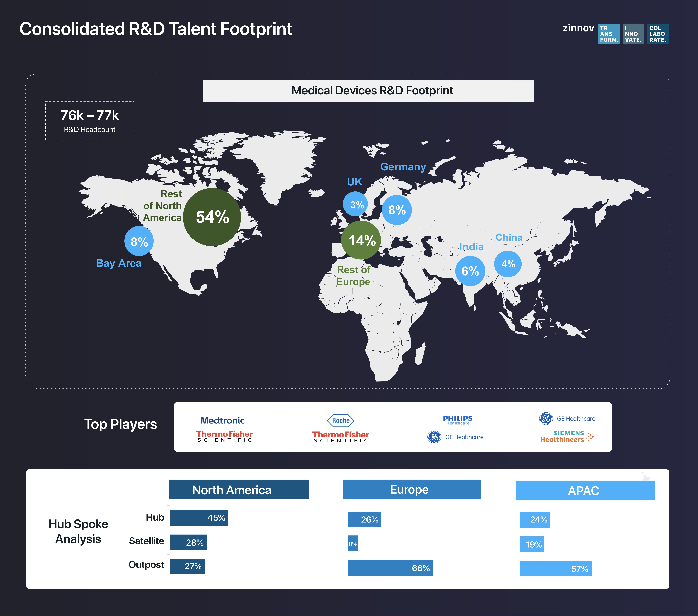Click the Top Players heading
The width and height of the screenshot is (698, 616).
[x=120, y=424]
